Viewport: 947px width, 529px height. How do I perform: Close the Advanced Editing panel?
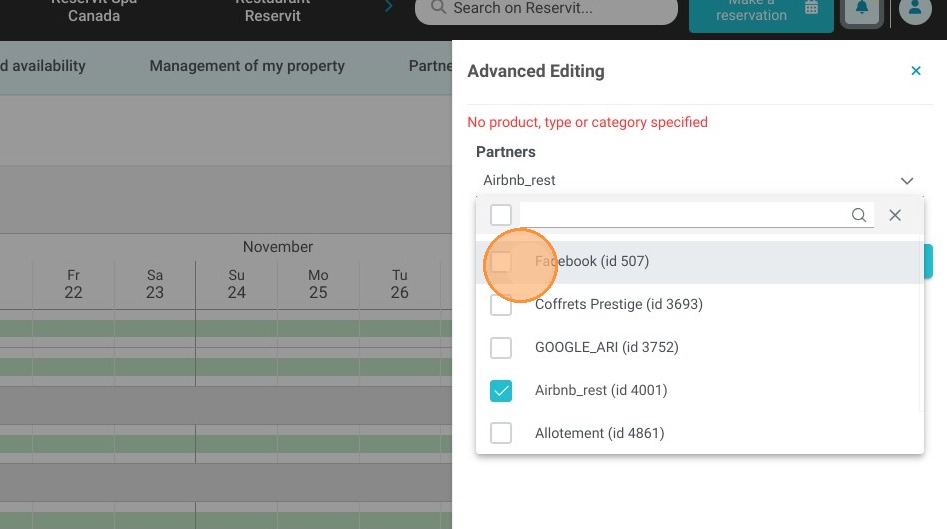[x=916, y=71]
